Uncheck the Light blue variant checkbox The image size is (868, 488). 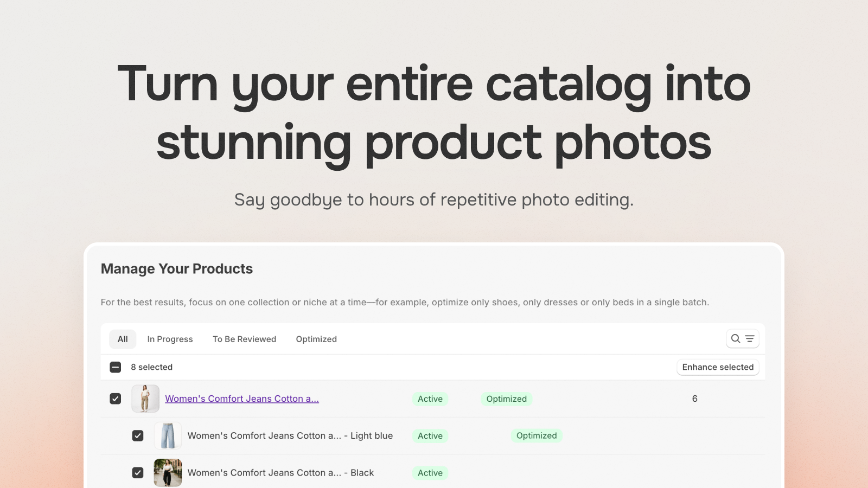click(x=138, y=435)
